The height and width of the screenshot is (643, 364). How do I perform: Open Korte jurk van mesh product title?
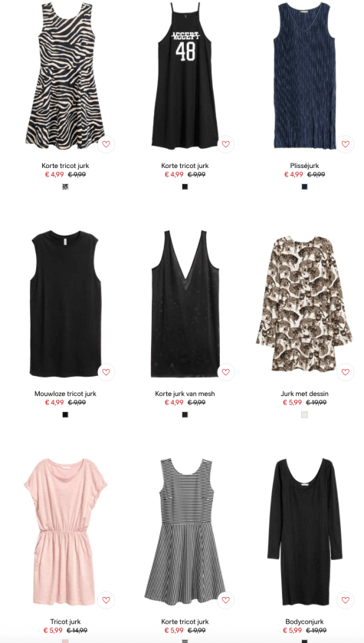coord(185,394)
